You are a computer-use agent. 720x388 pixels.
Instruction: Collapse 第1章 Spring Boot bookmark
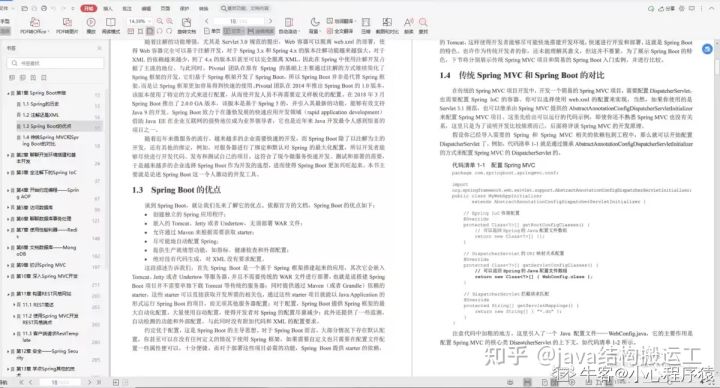click(9, 93)
